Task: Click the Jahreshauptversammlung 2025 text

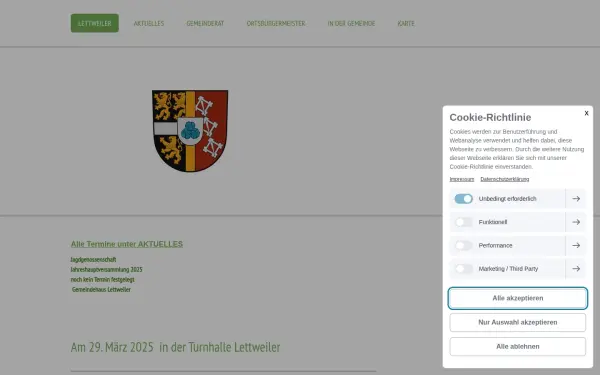Action: [106, 269]
